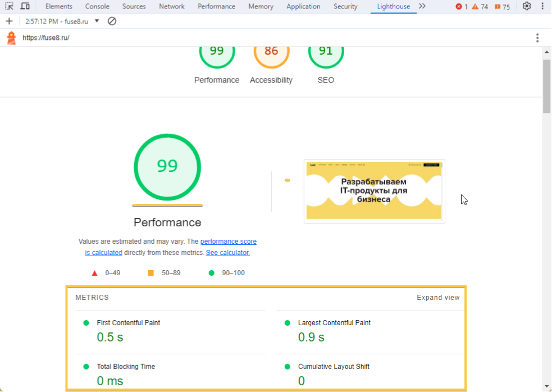This screenshot has width=552, height=392.
Task: Jump to Accessibility score gauge 86
Action: pos(271,52)
